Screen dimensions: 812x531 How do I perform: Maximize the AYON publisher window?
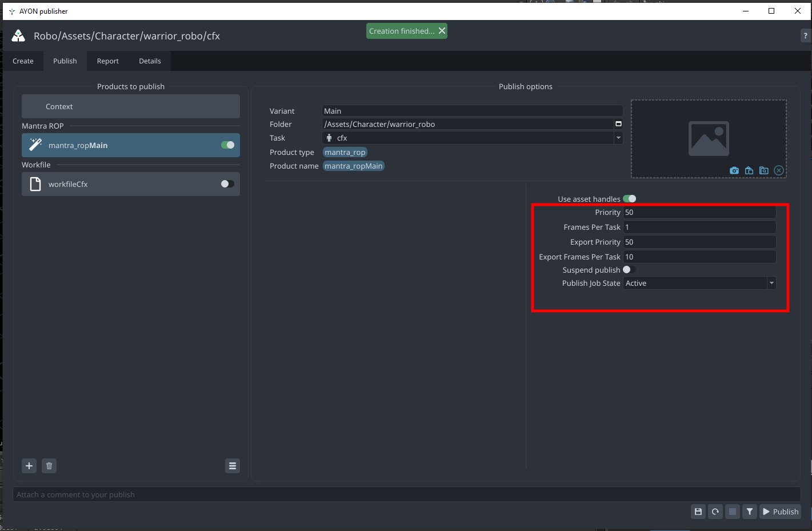[771, 11]
